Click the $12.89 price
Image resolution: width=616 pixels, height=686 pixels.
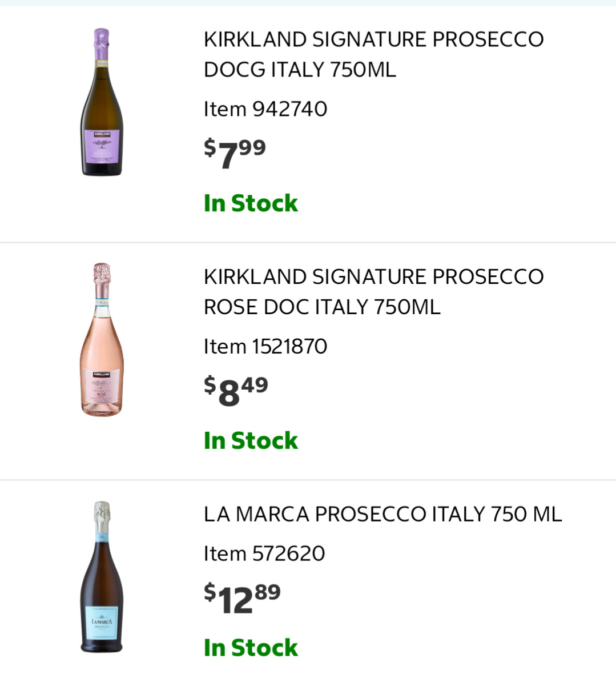242,598
